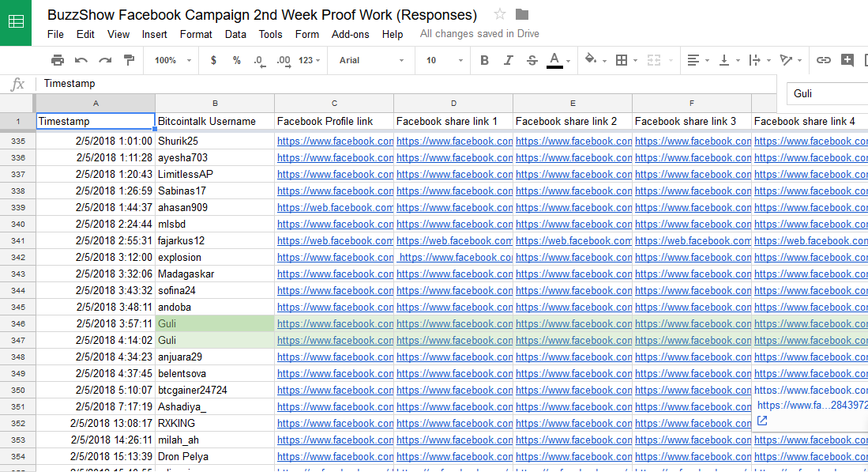Toggle italic formatting
The image size is (868, 472).
[508, 60]
